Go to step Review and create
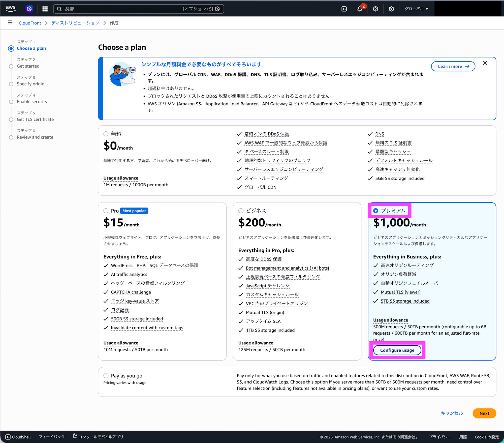Viewport: 504px width, 443px height. point(35,137)
